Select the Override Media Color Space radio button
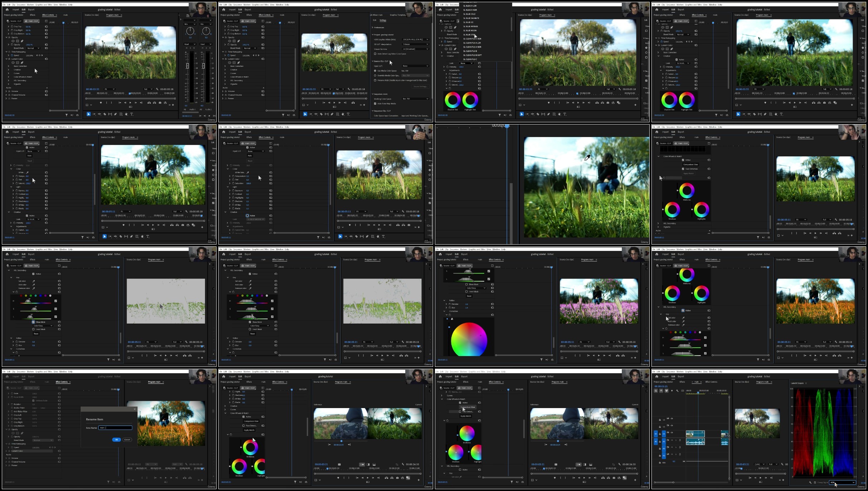 tap(375, 75)
